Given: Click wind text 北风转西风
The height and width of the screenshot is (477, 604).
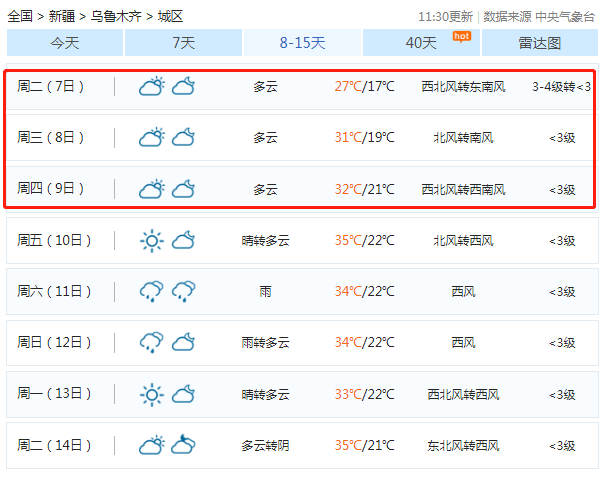Looking at the screenshot, I should (463, 241).
